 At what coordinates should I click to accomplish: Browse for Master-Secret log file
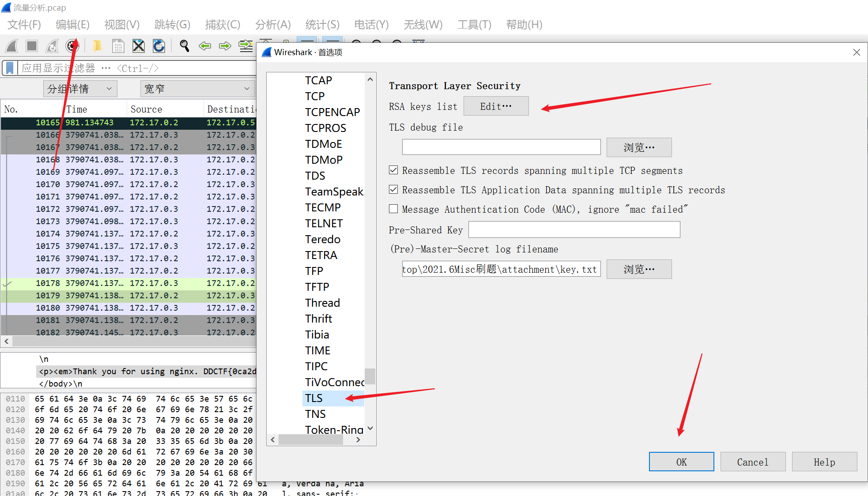(639, 269)
